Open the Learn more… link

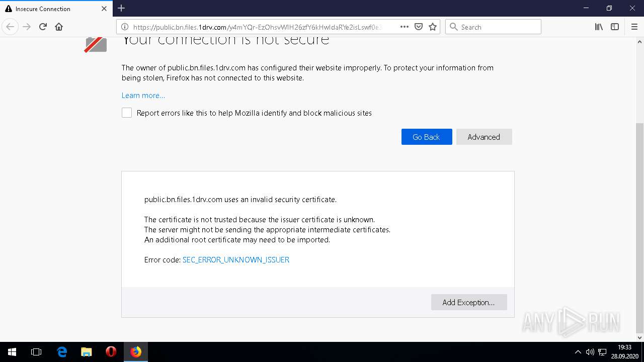(x=143, y=96)
